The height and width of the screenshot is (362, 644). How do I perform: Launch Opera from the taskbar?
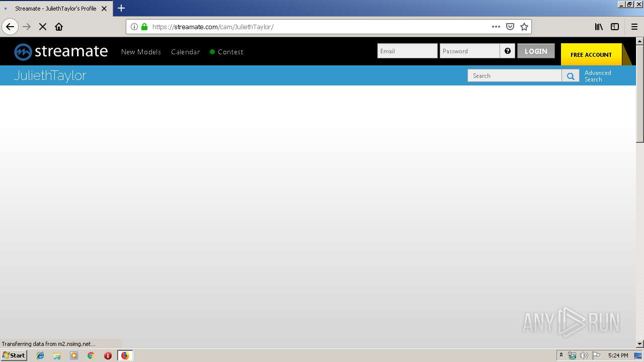tap(108, 355)
